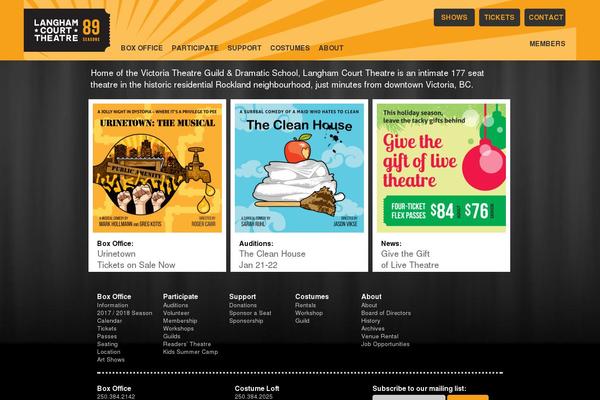The width and height of the screenshot is (600, 400).
Task: Click the Box Office phone number 250.384.2142
Action: pyautogui.click(x=116, y=397)
